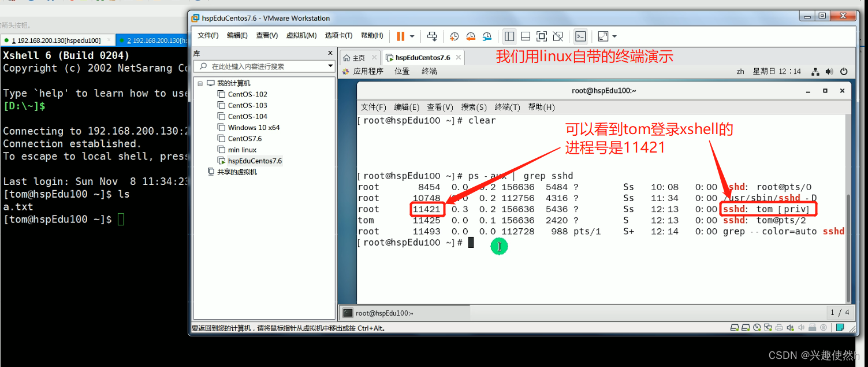Viewport: 868px width, 367px height.
Task: Open the pause button dropdown arrow
Action: coord(412,36)
